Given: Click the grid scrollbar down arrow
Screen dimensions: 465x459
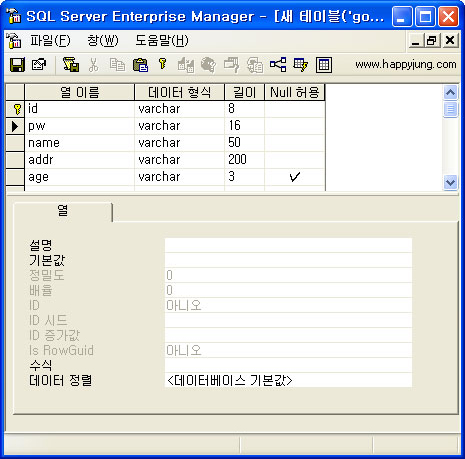Looking at the screenshot, I should pyautogui.click(x=450, y=182).
